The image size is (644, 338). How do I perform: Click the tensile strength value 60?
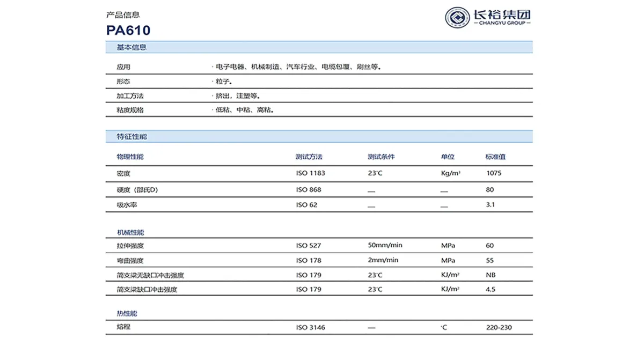(490, 246)
